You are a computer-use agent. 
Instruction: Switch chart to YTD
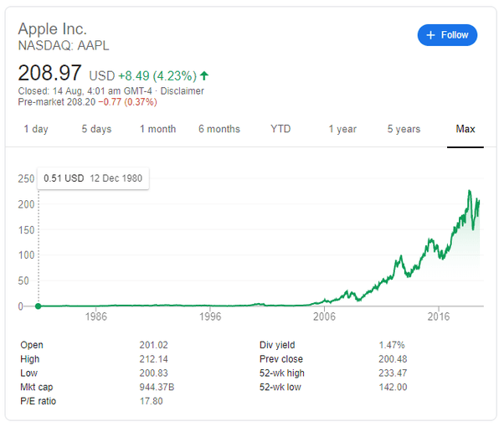tap(280, 129)
